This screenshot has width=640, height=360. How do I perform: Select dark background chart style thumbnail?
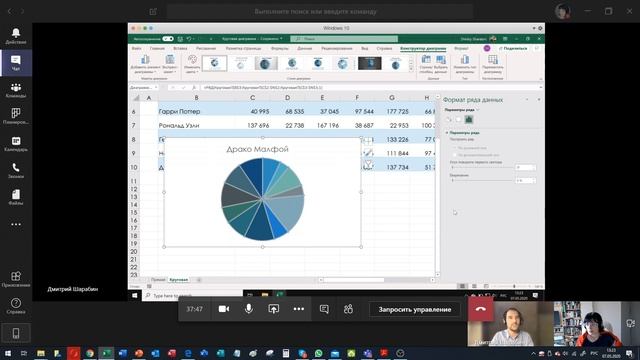[369, 63]
